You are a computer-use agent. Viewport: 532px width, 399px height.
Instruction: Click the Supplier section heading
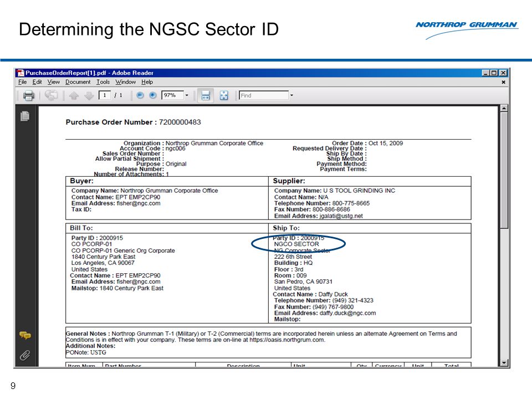coord(289,181)
